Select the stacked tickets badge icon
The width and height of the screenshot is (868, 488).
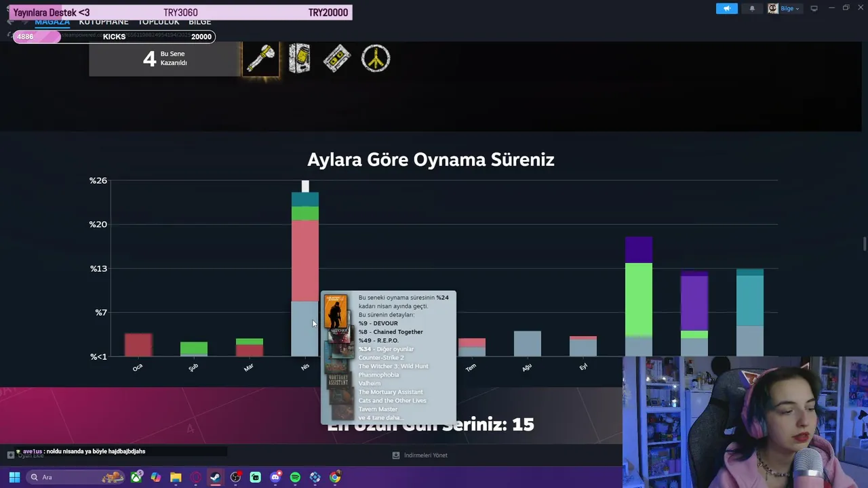click(299, 59)
